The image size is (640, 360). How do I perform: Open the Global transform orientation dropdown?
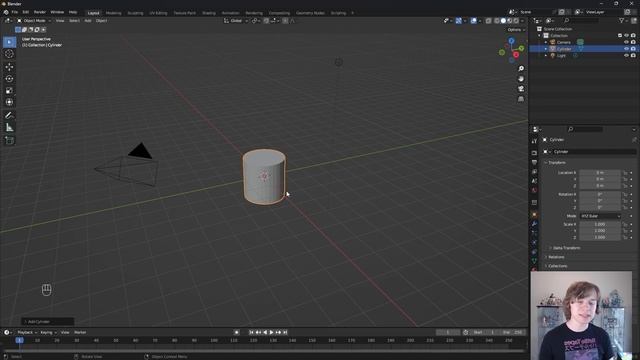236,20
